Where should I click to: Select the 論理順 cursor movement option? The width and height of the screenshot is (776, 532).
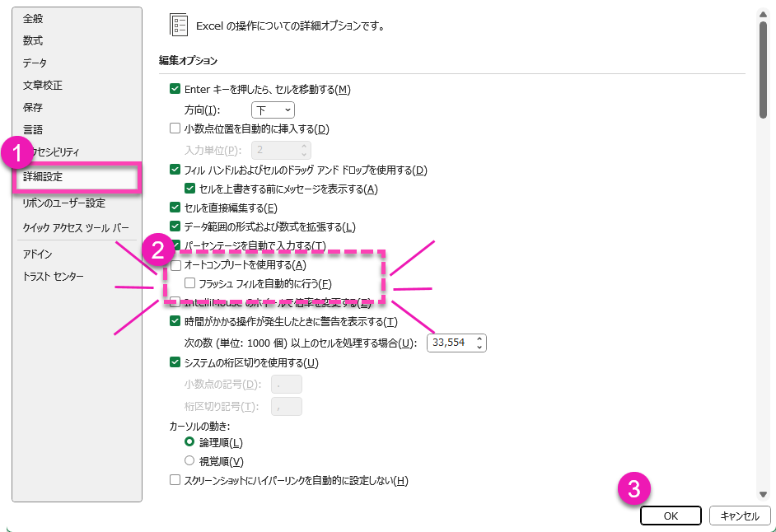click(x=189, y=442)
